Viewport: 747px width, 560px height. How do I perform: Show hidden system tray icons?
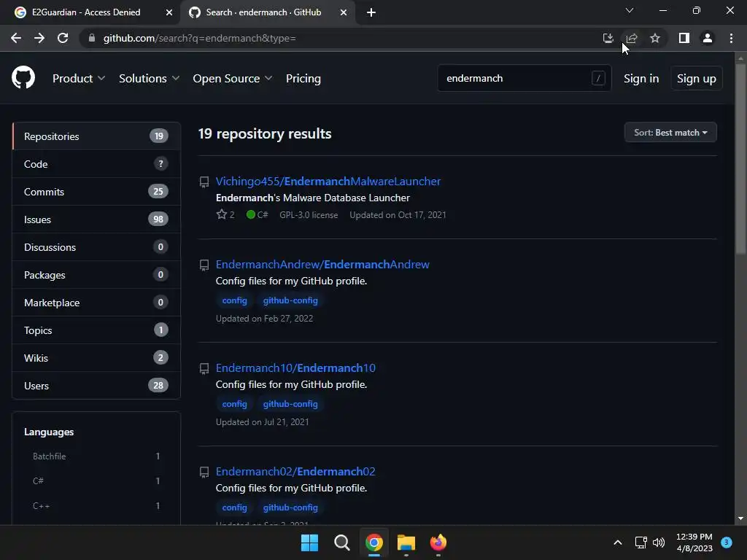(617, 542)
